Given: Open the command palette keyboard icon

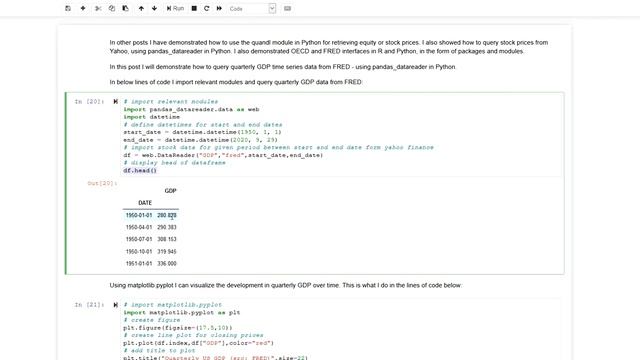Looking at the screenshot, I should point(287,8).
